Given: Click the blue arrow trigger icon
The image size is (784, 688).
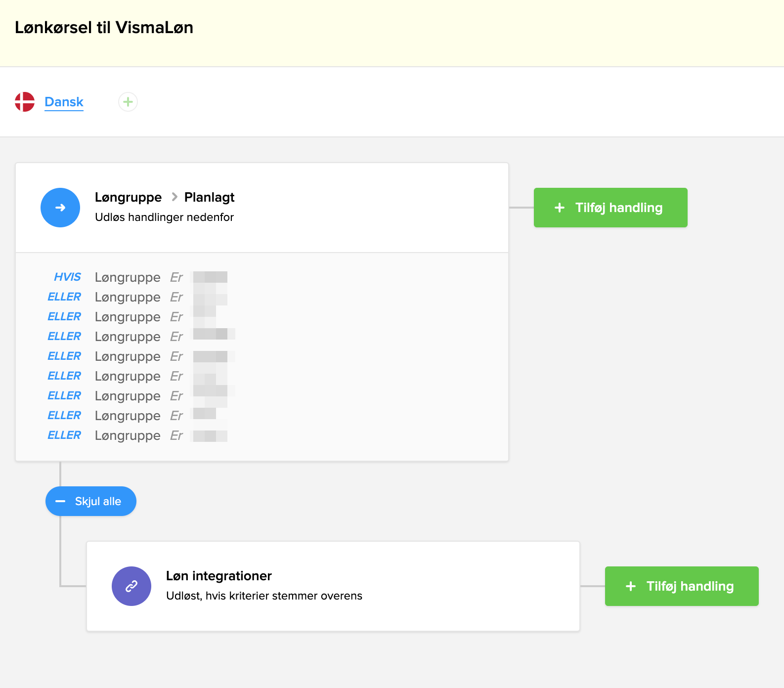Looking at the screenshot, I should [60, 208].
